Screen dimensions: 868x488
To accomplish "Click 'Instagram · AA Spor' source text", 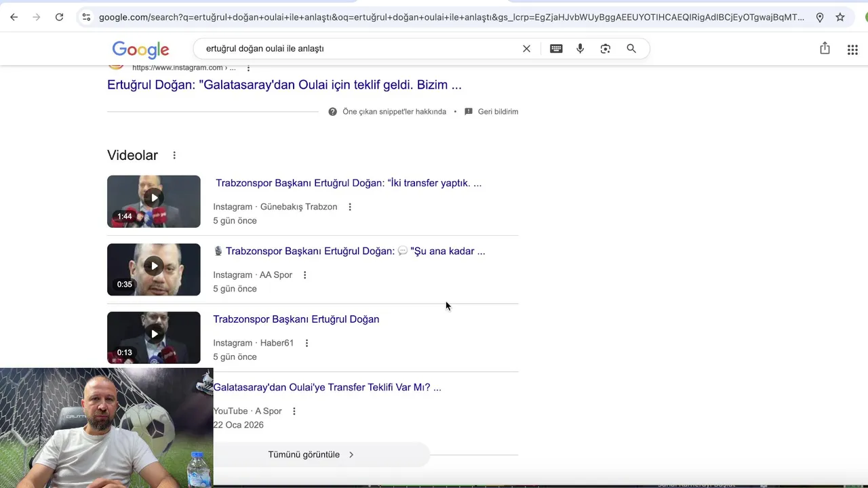I will point(252,274).
